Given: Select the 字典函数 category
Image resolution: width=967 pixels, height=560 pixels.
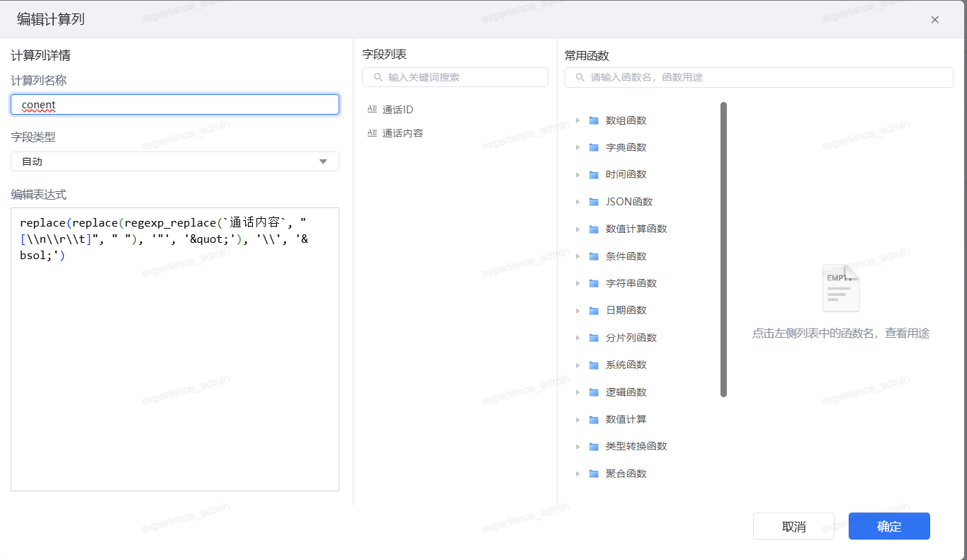Looking at the screenshot, I should point(626,147).
